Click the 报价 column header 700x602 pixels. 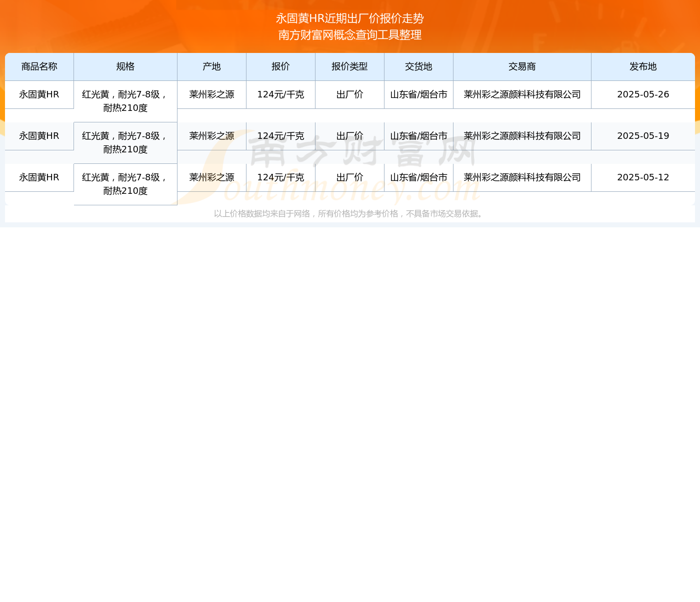click(x=281, y=66)
